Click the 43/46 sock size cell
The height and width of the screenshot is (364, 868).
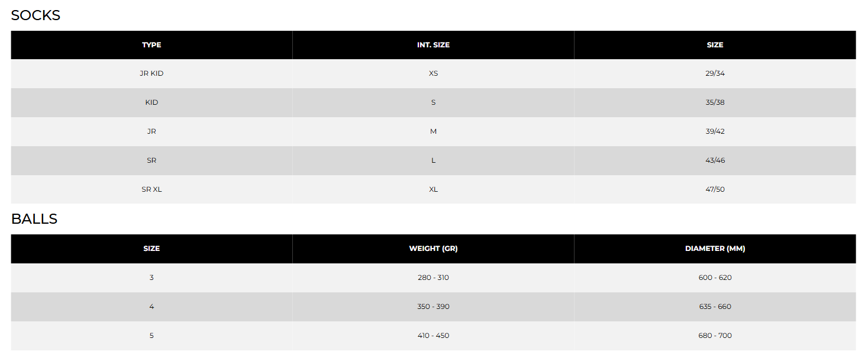pyautogui.click(x=715, y=160)
